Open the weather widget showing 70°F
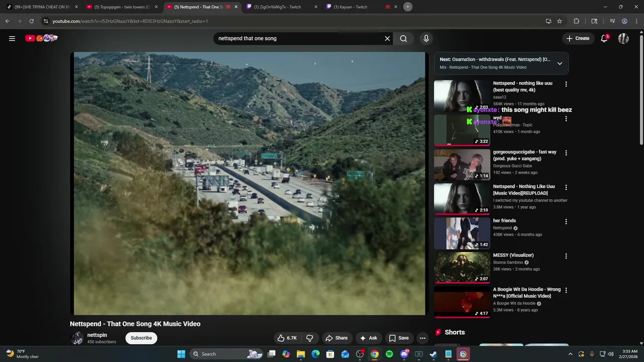 (23, 354)
